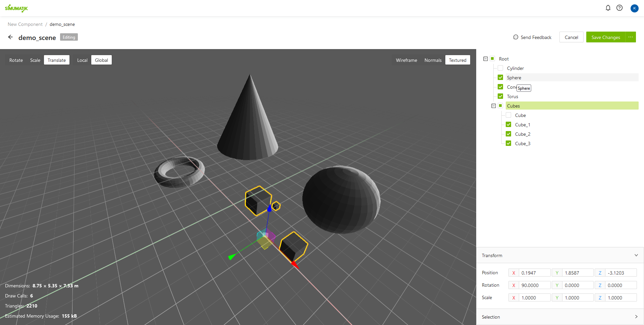Toggle the Cube_2 checkbox off
Image resolution: width=644 pixels, height=325 pixels.
(508, 134)
